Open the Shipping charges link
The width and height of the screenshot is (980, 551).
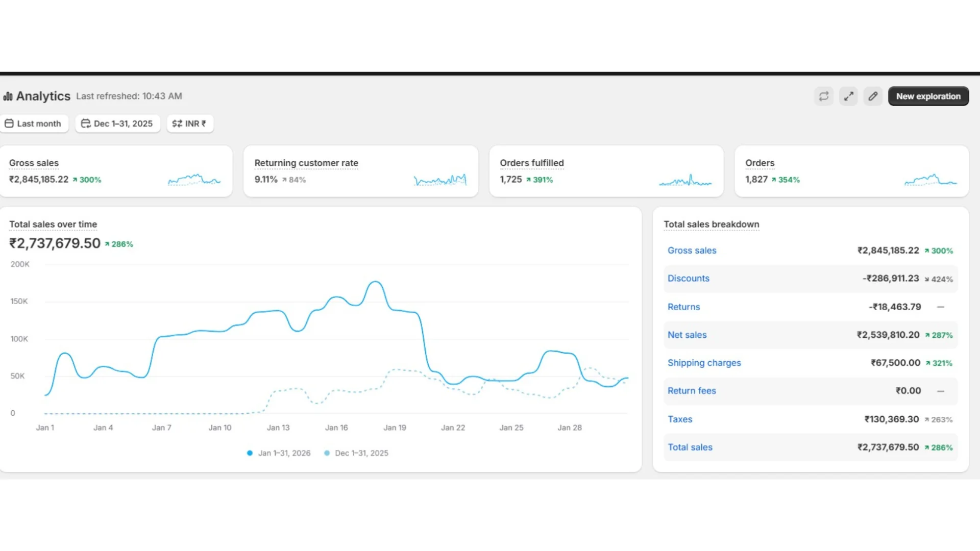704,363
